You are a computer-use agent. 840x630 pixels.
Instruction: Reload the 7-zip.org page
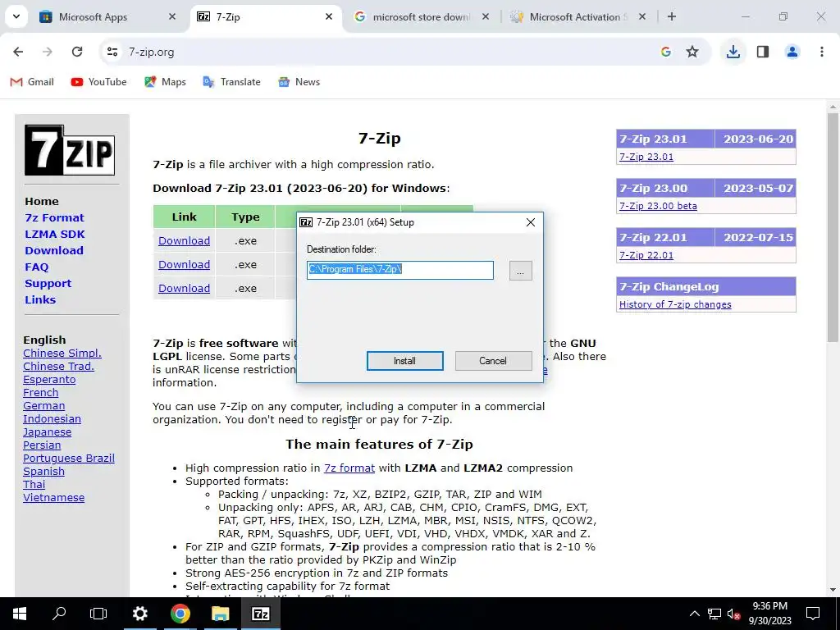click(77, 52)
